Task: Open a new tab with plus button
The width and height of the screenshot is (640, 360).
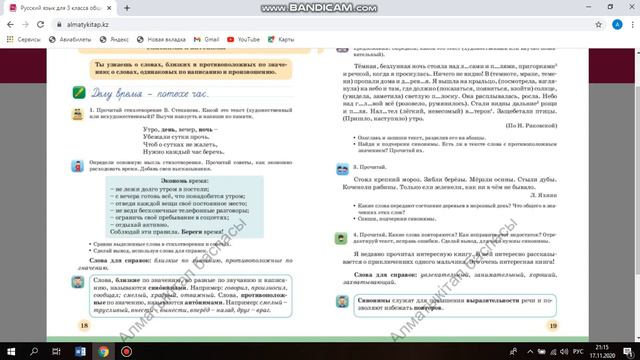Action: click(x=127, y=8)
